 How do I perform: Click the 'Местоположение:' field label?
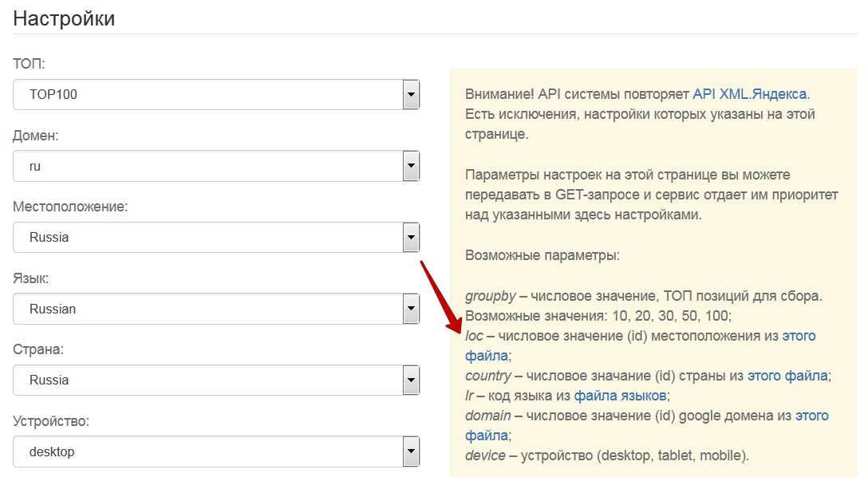point(70,207)
